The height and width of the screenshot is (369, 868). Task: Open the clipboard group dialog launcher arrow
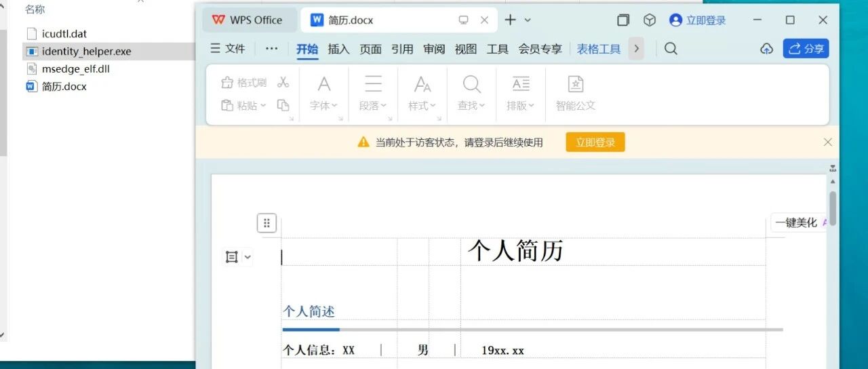coord(291,119)
